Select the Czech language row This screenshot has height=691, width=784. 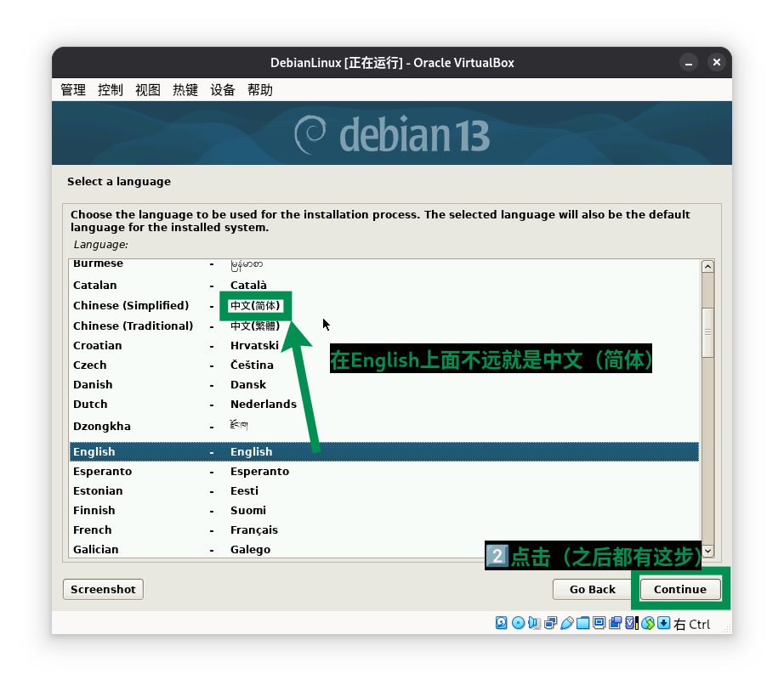click(x=384, y=365)
